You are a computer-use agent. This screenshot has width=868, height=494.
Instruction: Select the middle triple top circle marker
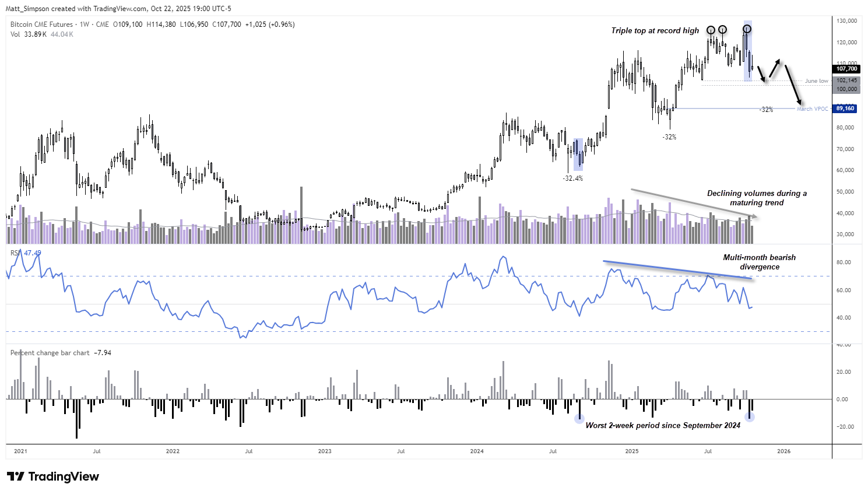click(722, 30)
